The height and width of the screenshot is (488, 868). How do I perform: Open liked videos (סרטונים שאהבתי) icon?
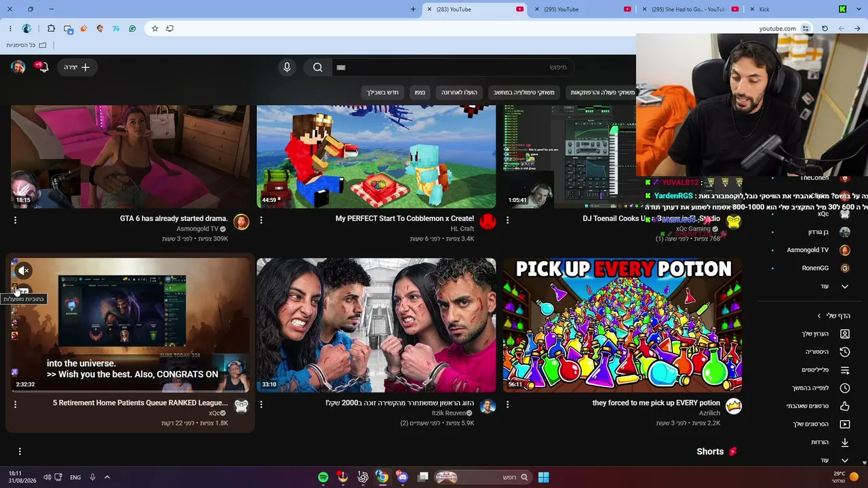tap(845, 406)
